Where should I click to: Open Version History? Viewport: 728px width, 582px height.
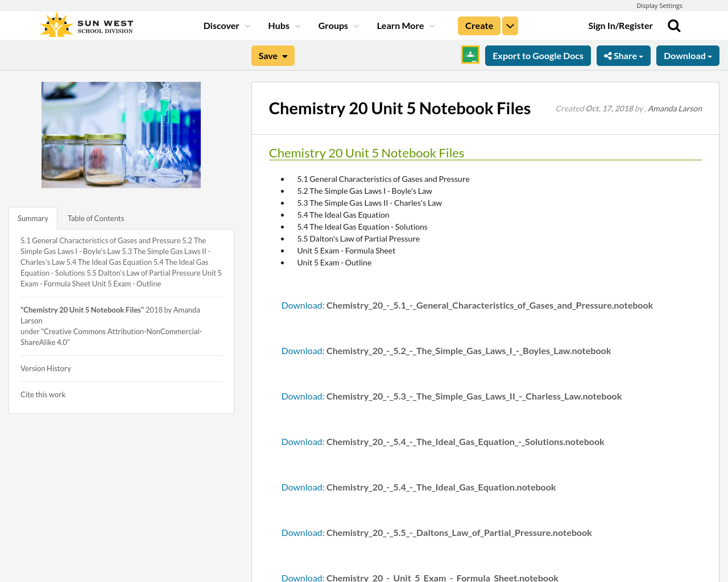coord(45,368)
